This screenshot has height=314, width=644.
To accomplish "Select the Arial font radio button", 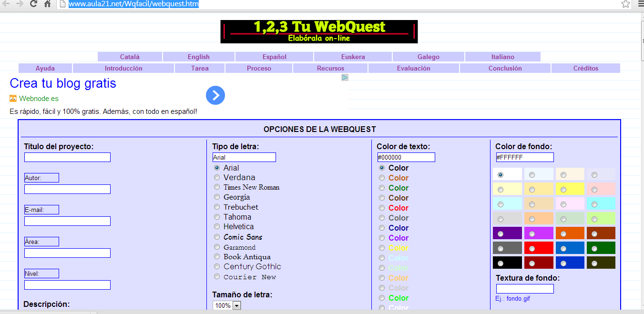I will click(217, 168).
